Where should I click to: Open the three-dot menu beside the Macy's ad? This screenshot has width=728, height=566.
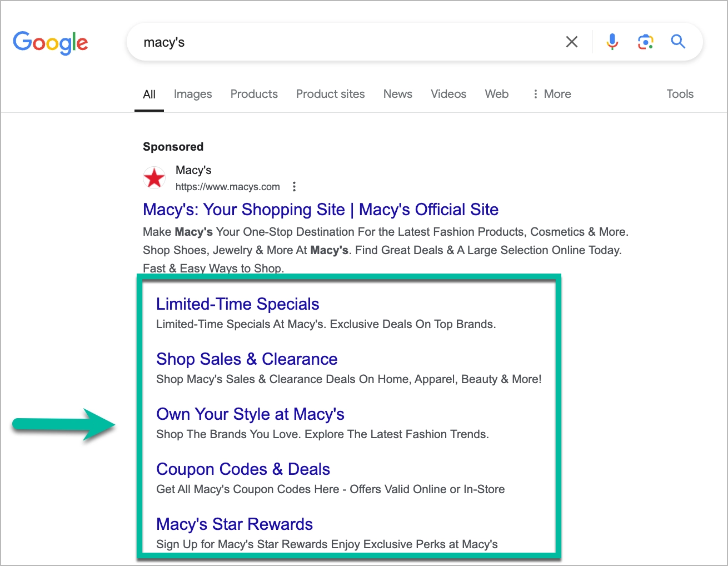tap(294, 187)
